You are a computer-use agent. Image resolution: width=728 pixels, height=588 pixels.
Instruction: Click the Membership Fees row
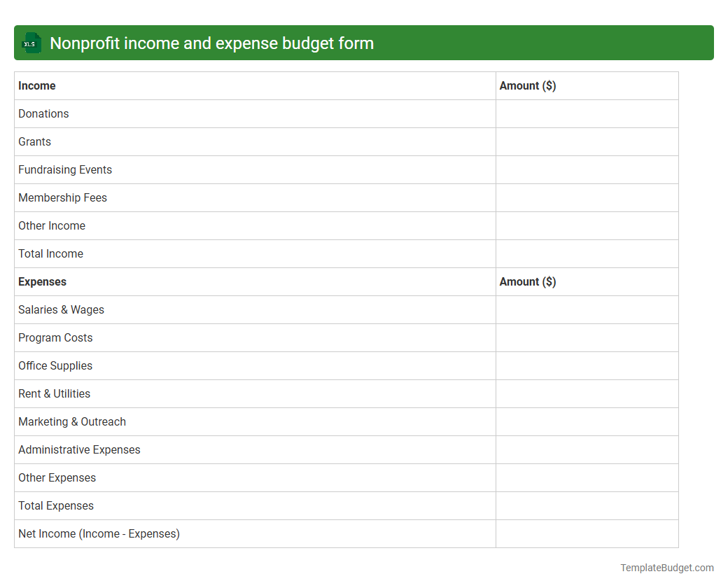click(62, 197)
